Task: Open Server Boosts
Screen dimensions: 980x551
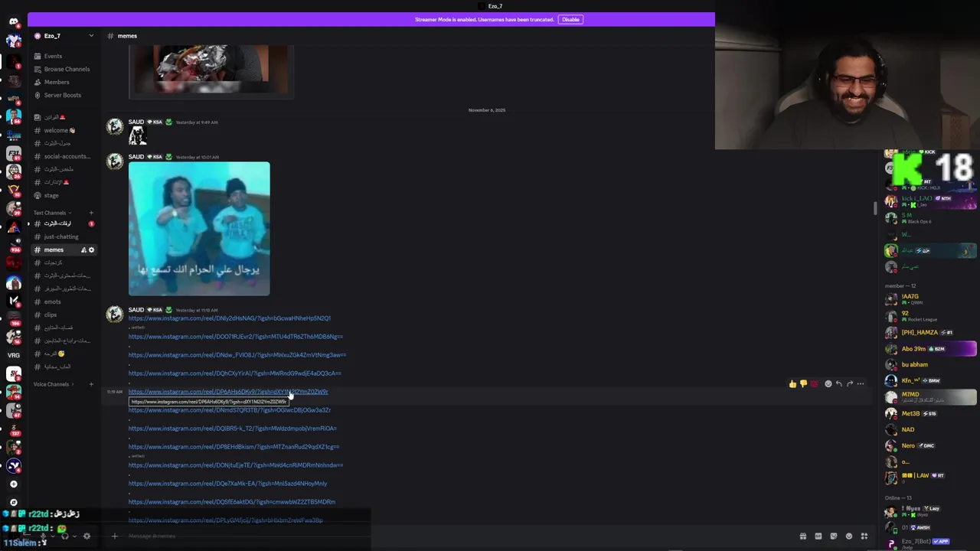Action: pyautogui.click(x=64, y=95)
